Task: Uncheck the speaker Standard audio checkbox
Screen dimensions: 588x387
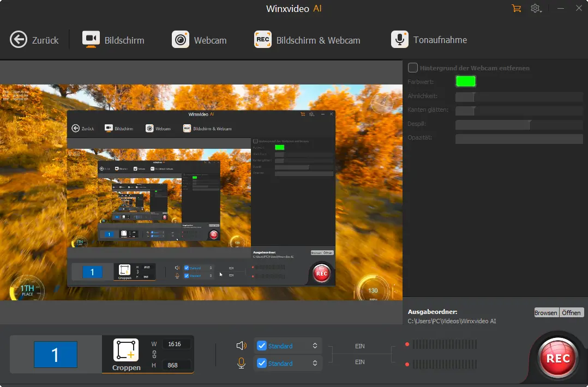Action: coord(262,346)
